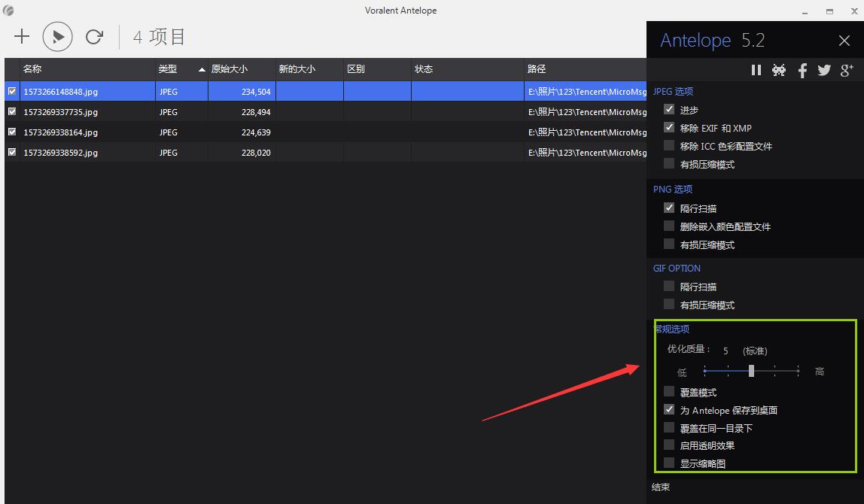Open the Google Plus share icon
The height and width of the screenshot is (504, 864).
[x=847, y=70]
